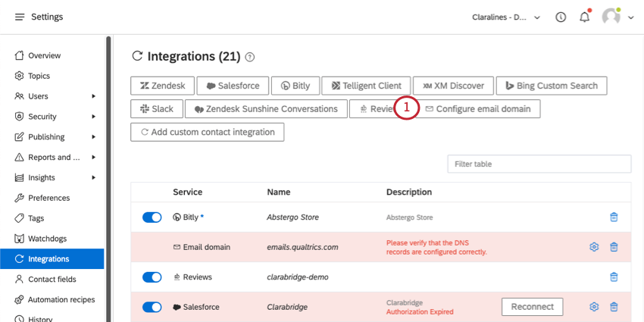Add a Bitly integration button

coord(295,86)
